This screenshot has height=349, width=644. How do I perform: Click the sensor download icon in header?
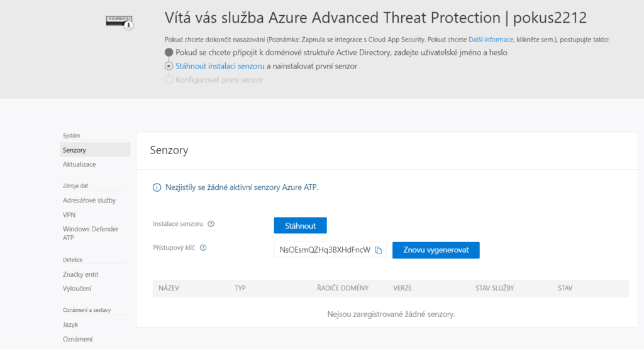pos(119,23)
